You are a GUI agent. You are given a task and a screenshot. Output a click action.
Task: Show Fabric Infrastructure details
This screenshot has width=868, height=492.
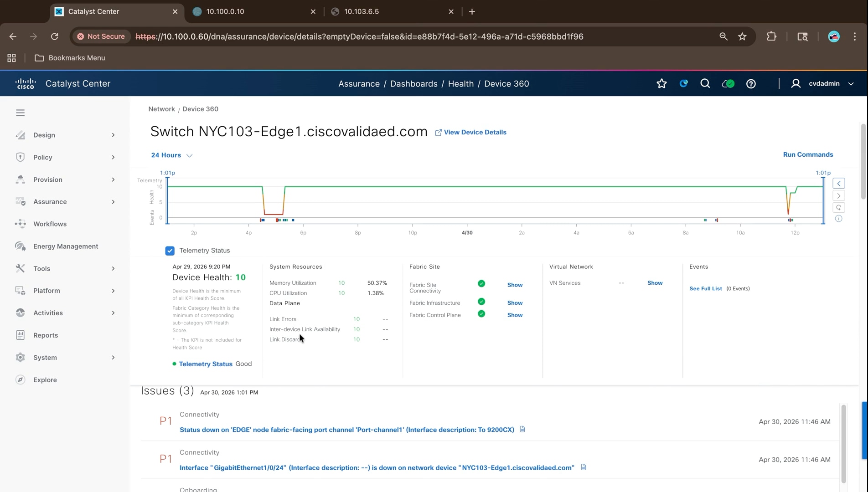click(x=515, y=303)
